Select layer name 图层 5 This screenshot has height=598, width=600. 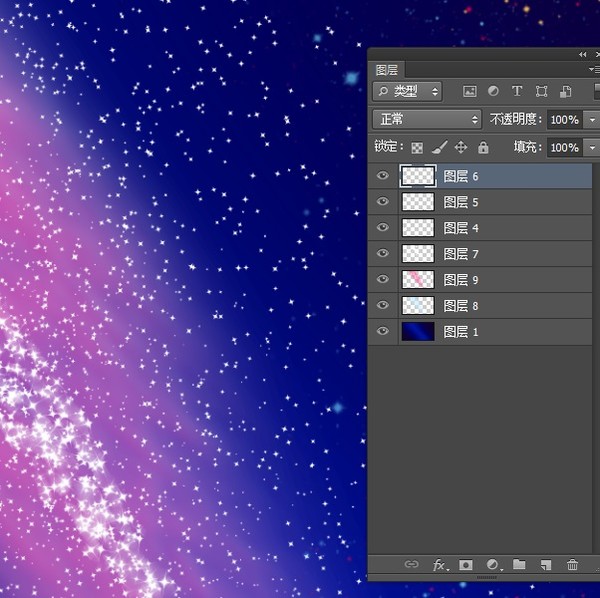(x=461, y=202)
